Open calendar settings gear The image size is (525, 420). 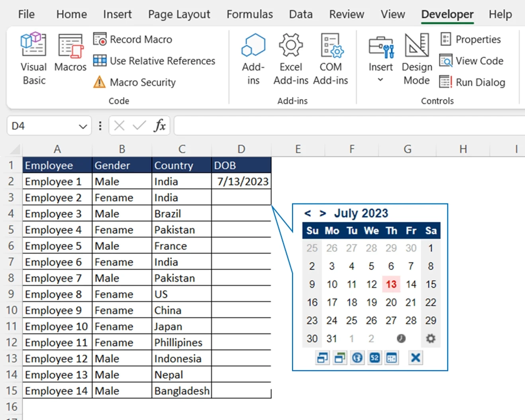point(431,339)
